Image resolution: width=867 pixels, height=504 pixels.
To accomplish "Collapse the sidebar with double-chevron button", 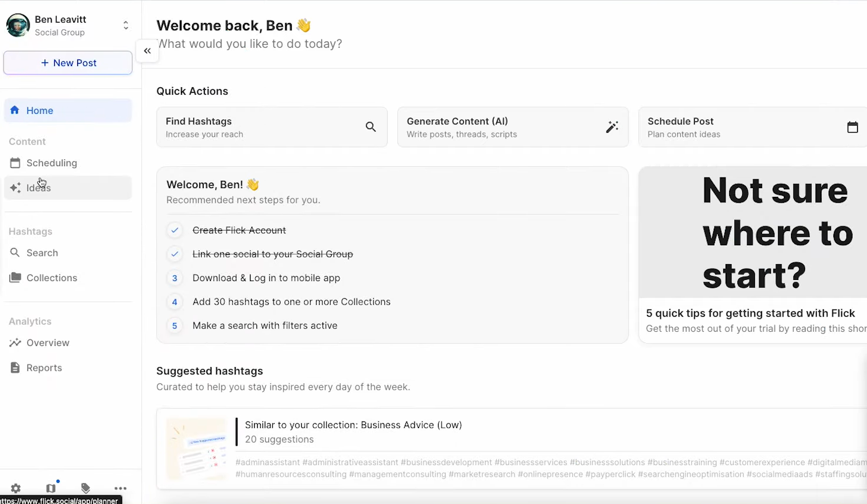I will click(x=147, y=51).
